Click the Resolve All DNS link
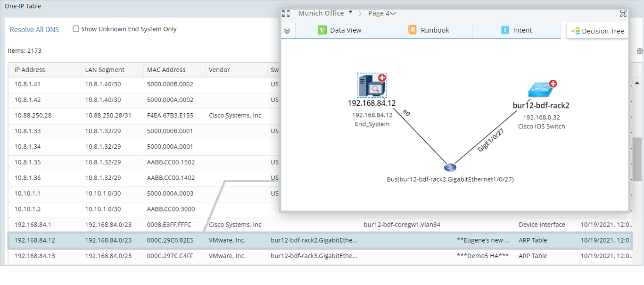This screenshot has width=644, height=285. pyautogui.click(x=34, y=29)
